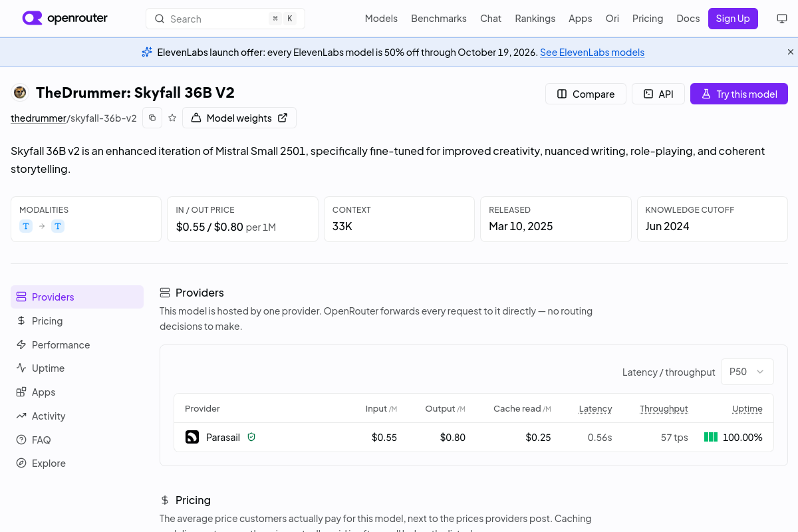The image size is (798, 532).
Task: Select Providers in the sidebar
Action: click(77, 297)
